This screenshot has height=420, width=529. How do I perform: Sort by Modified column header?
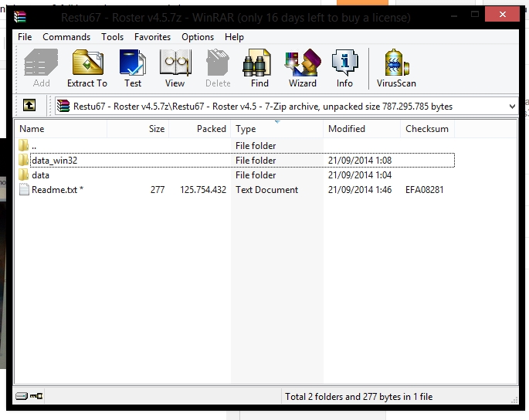362,129
